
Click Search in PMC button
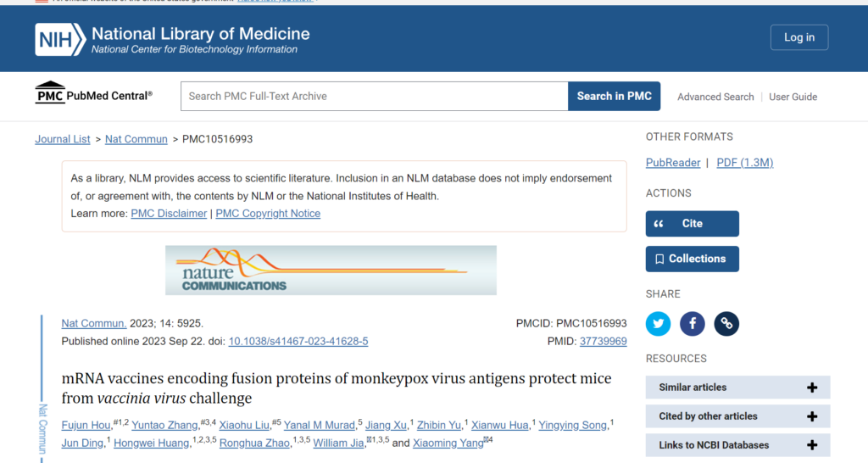click(614, 96)
